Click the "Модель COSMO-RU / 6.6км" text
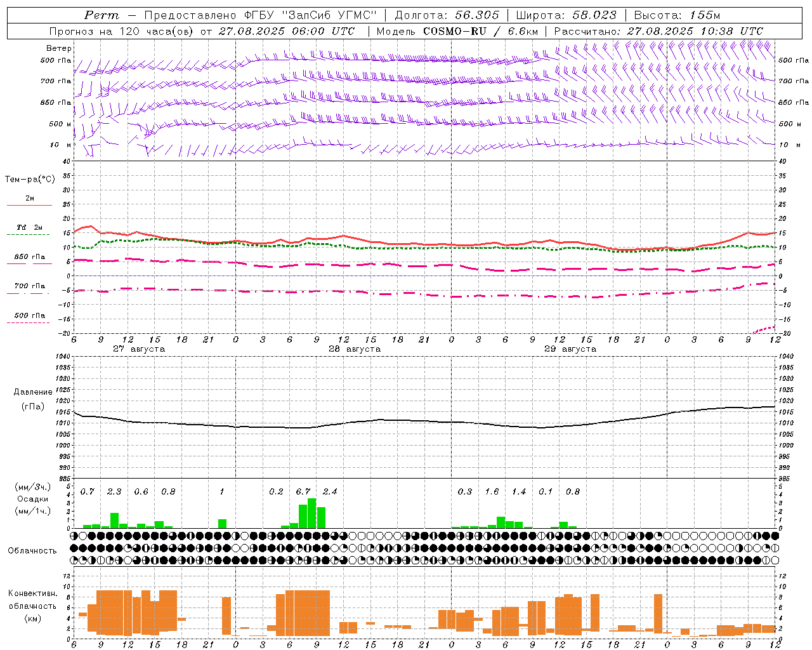Viewport: 812px width, 650px height. pyautogui.click(x=457, y=31)
